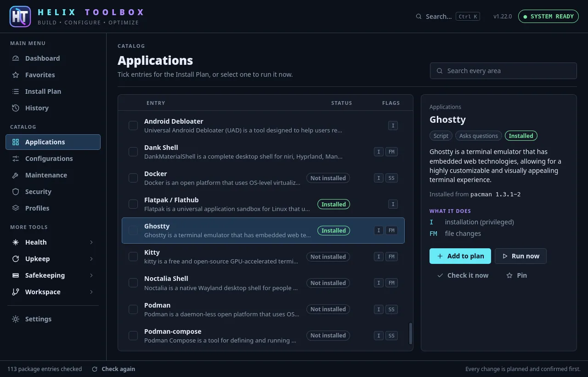Click the Health sparkle icon
Viewport: 588px width, 377px height.
click(16, 242)
